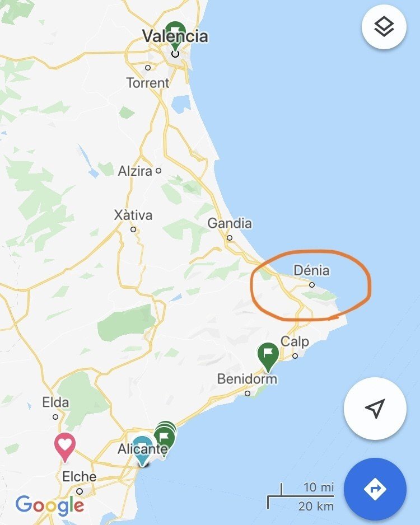Tap the Gandia city label
This screenshot has width=420, height=525.
pos(230,223)
